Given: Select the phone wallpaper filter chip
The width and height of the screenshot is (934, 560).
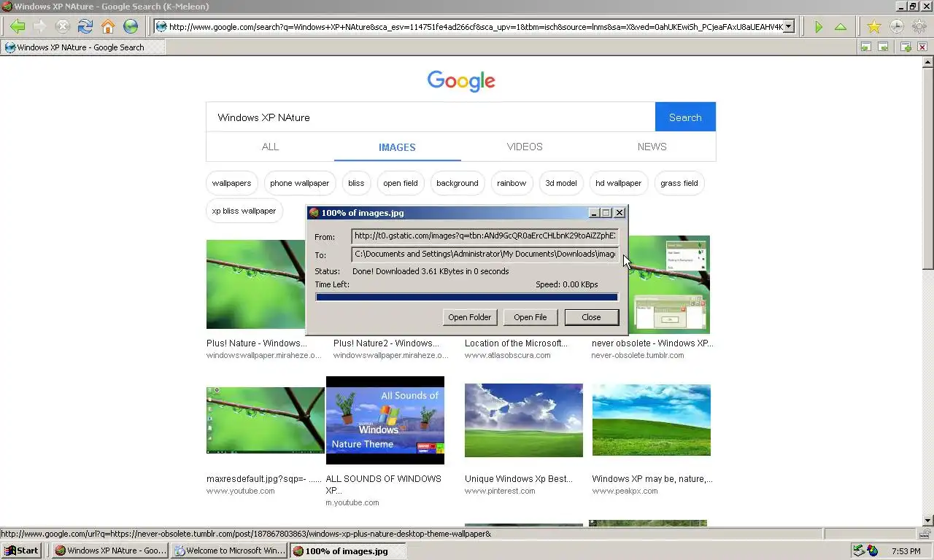Looking at the screenshot, I should click(x=299, y=183).
